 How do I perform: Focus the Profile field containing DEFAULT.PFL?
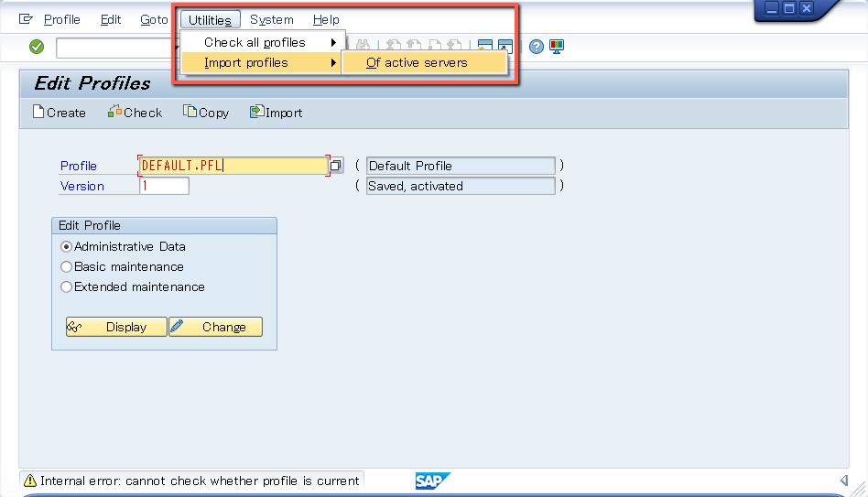point(233,166)
